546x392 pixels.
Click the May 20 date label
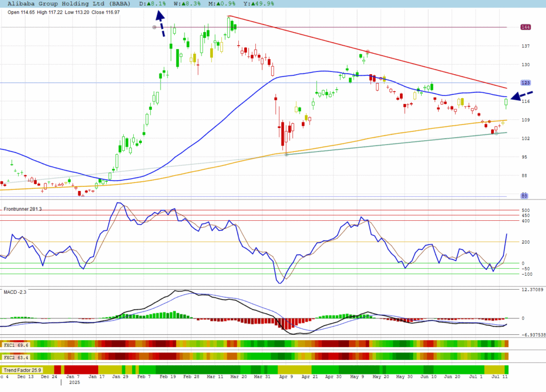(381, 377)
